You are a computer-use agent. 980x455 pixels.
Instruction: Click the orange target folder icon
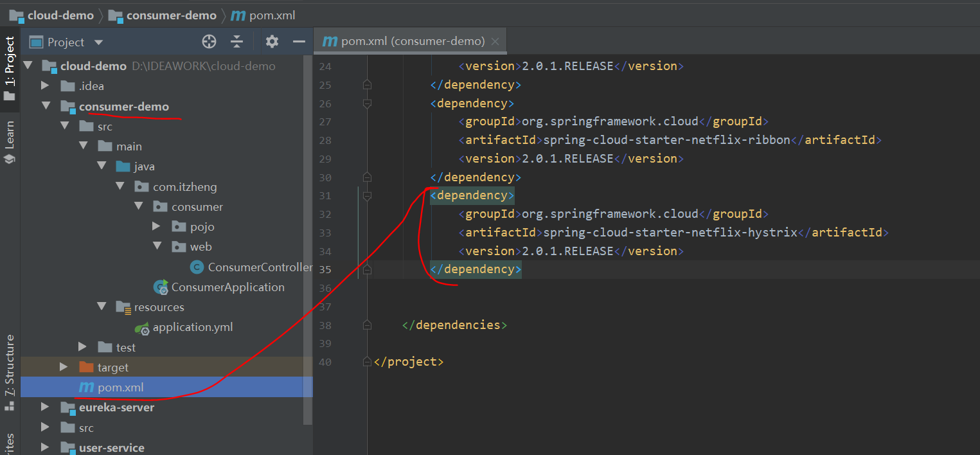(x=86, y=367)
